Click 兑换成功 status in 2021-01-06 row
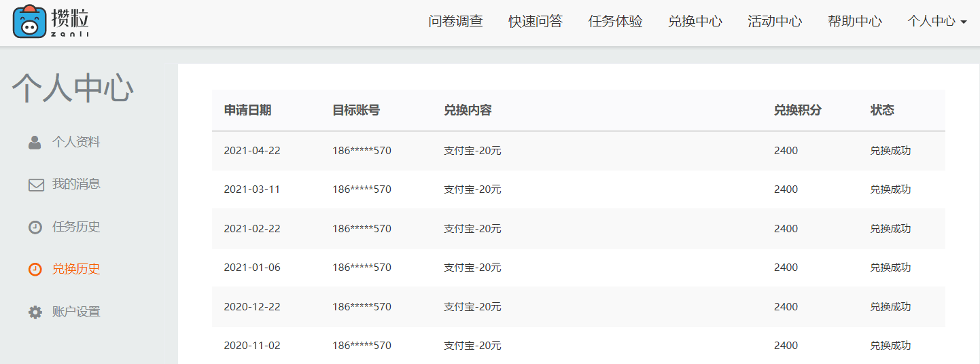Image resolution: width=980 pixels, height=364 pixels. (890, 268)
